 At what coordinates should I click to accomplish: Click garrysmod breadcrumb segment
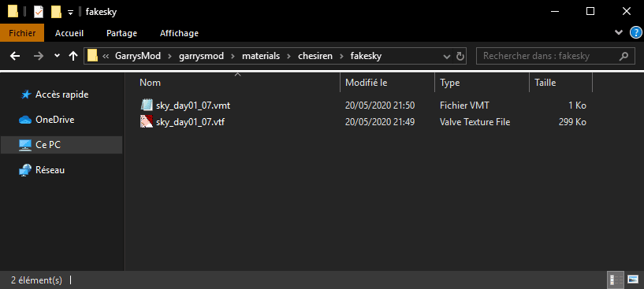[x=201, y=56]
